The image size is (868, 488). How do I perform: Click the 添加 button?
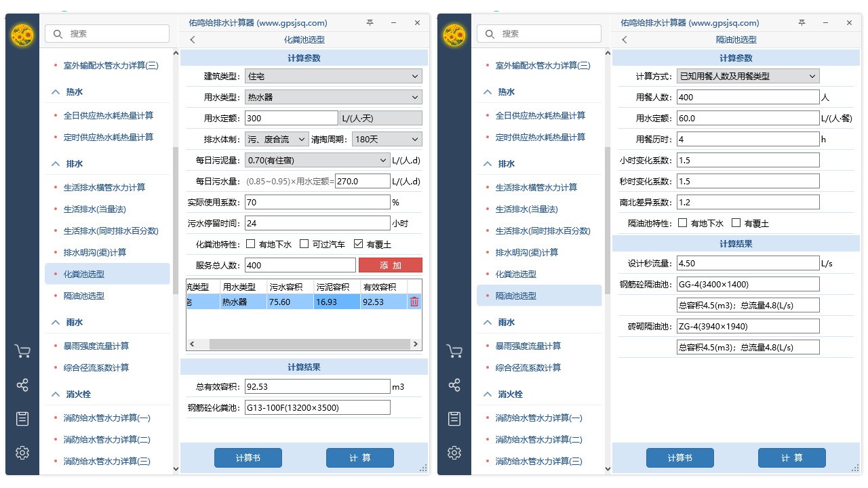pos(389,264)
